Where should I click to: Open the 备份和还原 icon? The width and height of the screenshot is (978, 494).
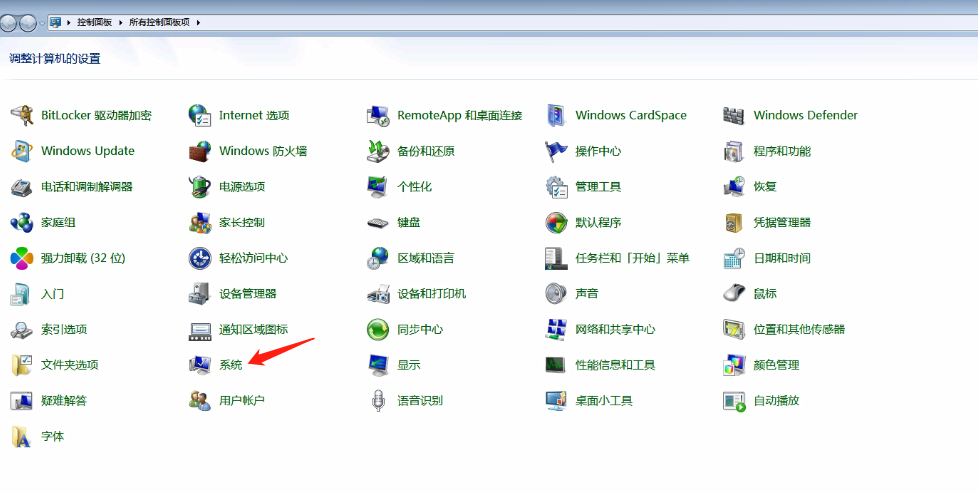378,151
